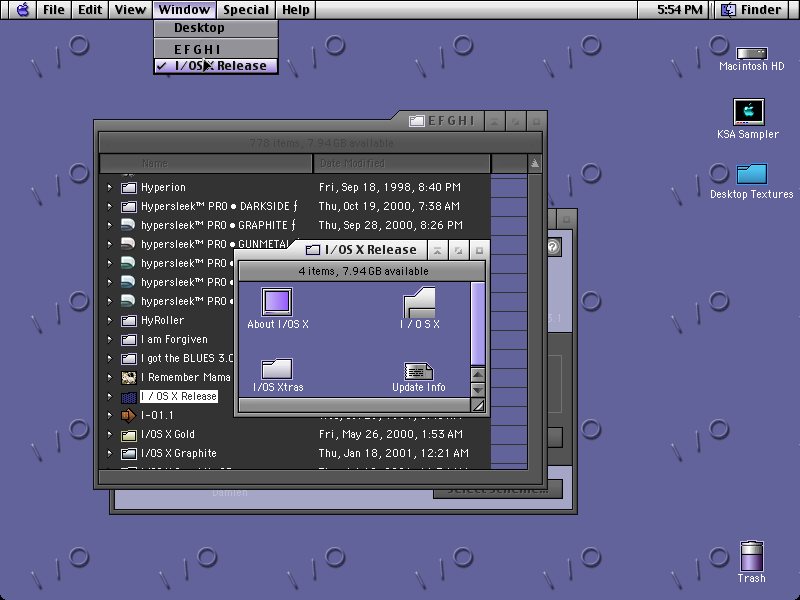
Task: Expand the I / OS X Release list triangle
Action: click(110, 396)
